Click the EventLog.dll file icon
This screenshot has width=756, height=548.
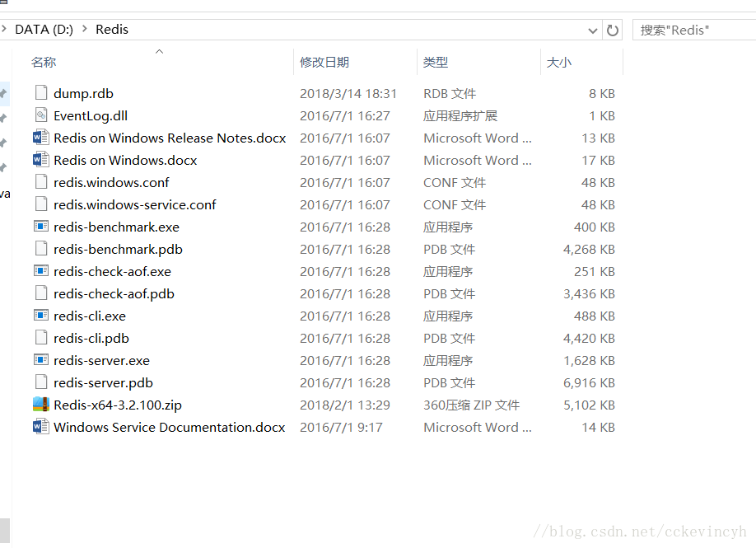[41, 115]
